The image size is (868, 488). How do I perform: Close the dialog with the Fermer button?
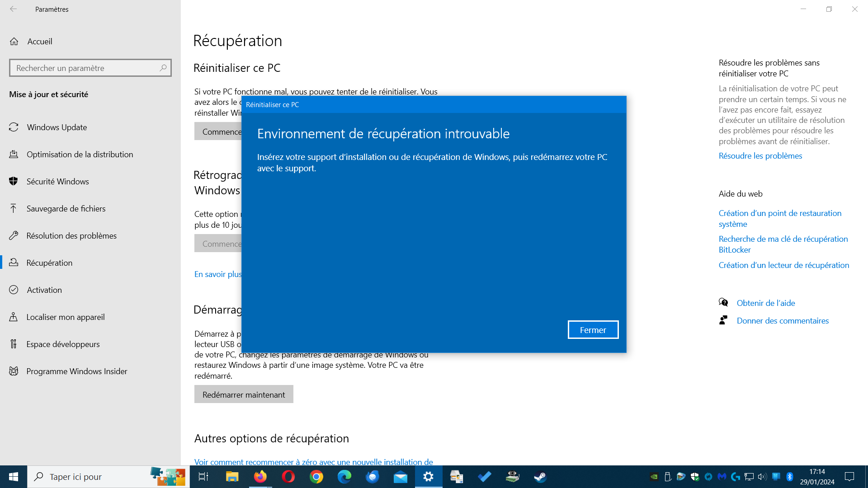(x=593, y=330)
